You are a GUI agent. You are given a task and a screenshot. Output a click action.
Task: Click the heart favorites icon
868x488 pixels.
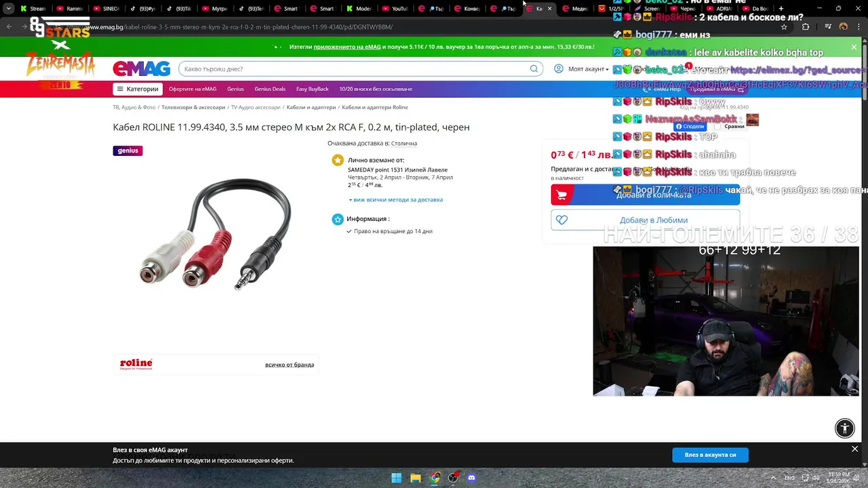point(561,220)
